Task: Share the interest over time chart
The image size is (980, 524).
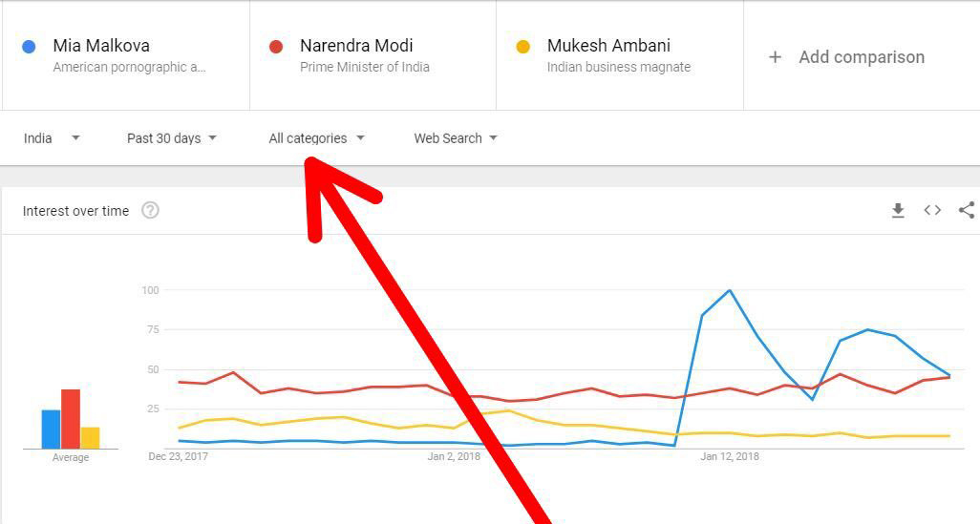Action: pos(967,211)
